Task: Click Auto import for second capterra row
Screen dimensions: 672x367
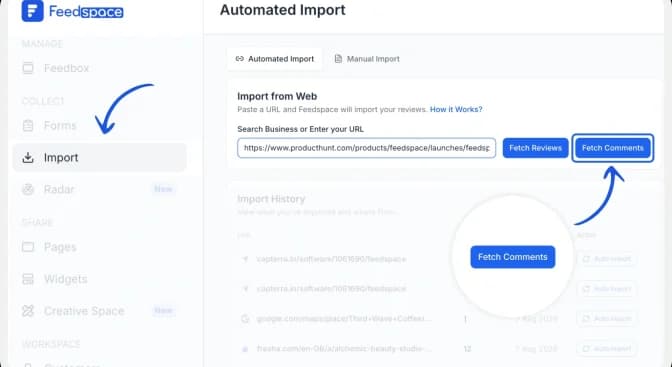Action: [x=607, y=289]
